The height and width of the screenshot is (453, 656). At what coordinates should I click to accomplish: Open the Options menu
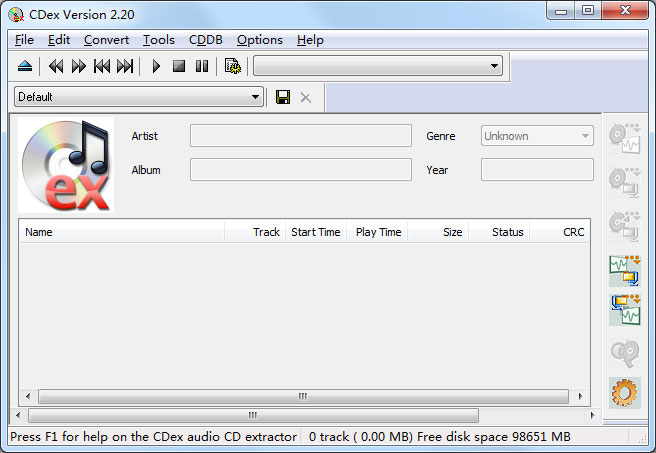pos(259,40)
